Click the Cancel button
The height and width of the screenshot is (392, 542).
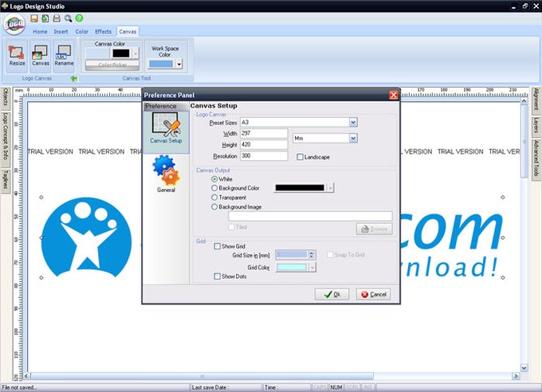click(x=374, y=294)
